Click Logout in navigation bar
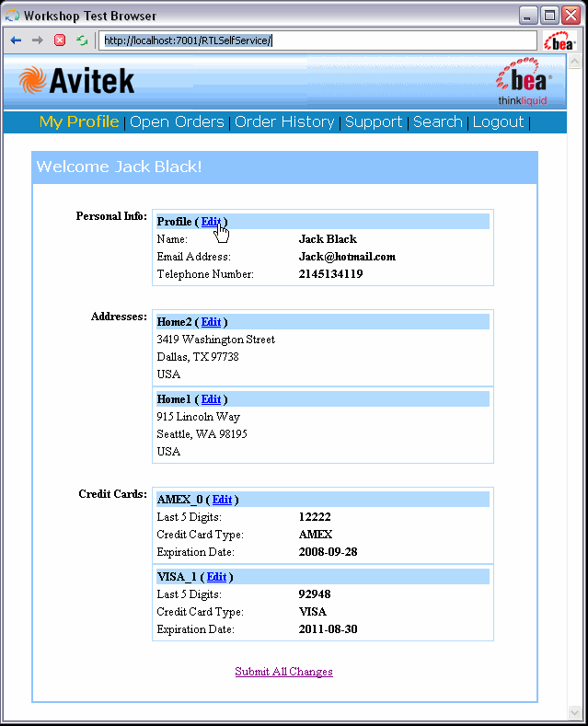 click(x=498, y=121)
